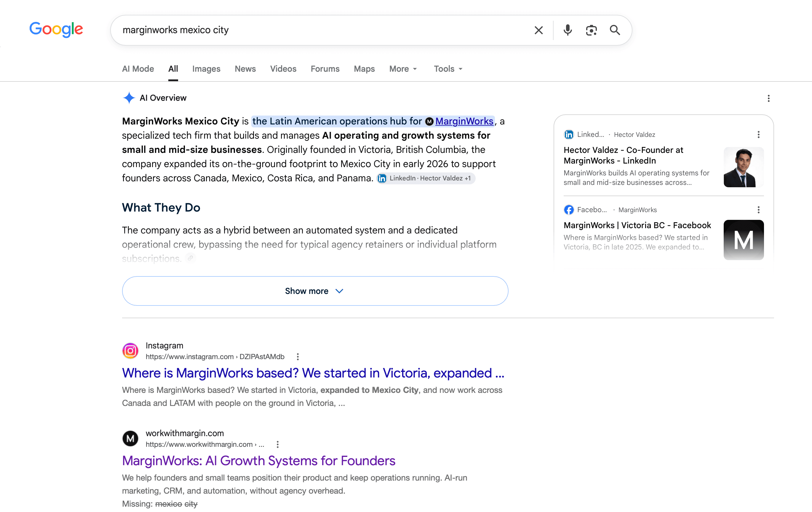Click LinkedIn icon in source card

[568, 135]
